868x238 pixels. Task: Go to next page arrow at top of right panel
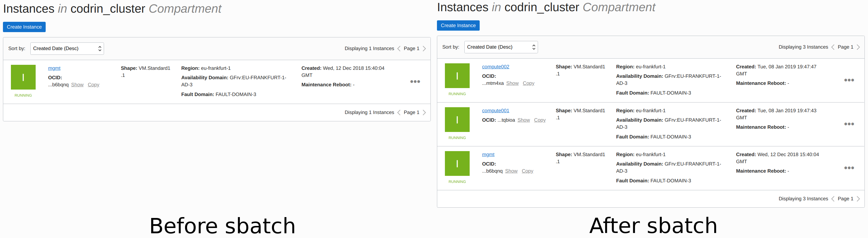coord(858,47)
